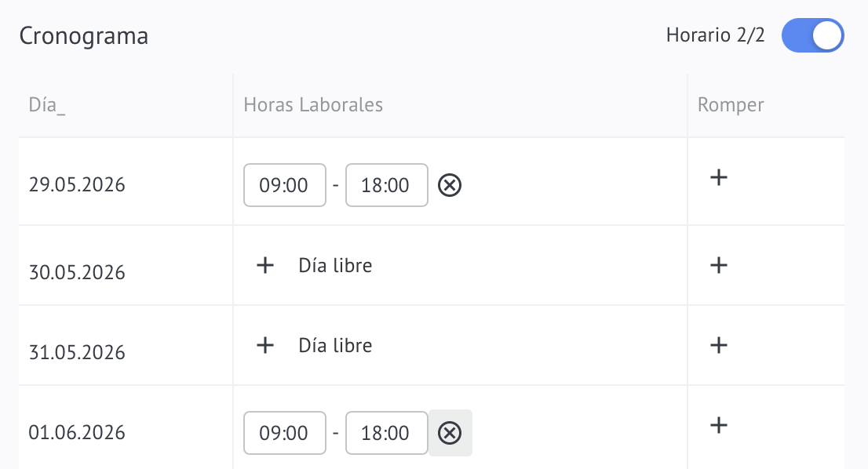Add a break for 30.05.2026
The image size is (868, 469).
point(719,265)
